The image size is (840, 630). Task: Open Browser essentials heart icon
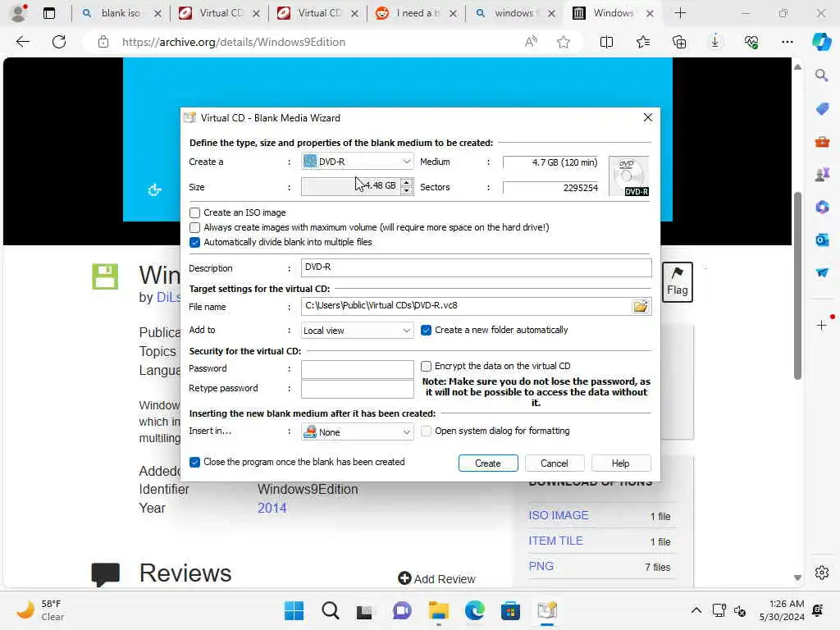coord(751,42)
